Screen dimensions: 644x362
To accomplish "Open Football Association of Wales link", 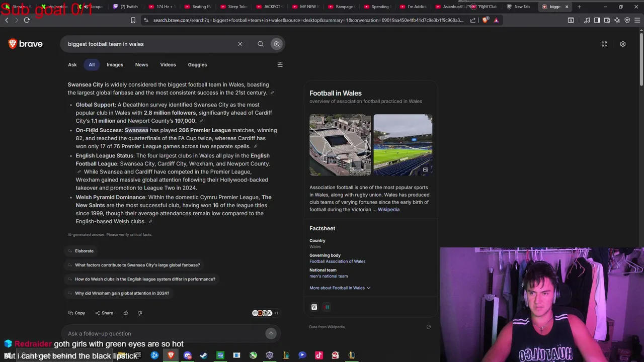I will coord(337,261).
